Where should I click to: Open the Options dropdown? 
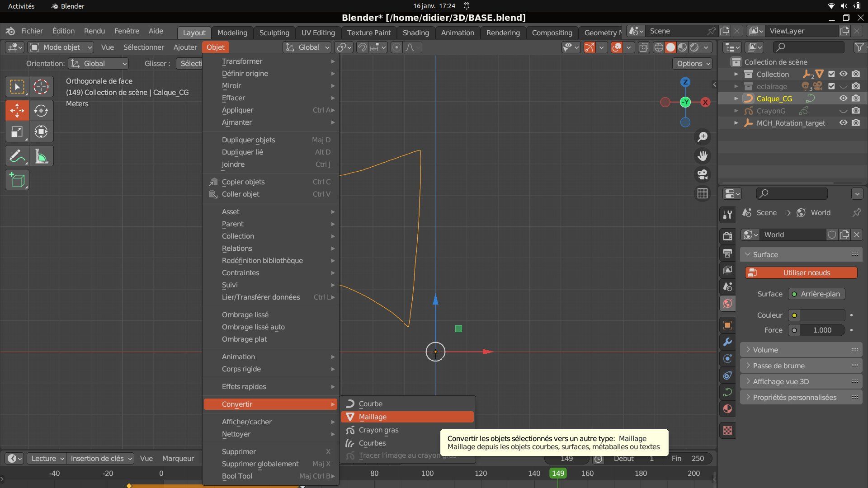coord(693,63)
